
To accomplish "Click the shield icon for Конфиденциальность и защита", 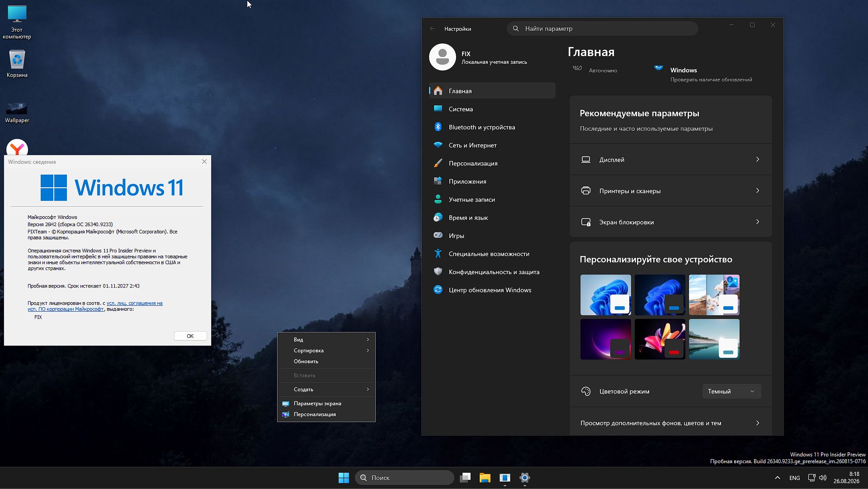I will 438,272.
